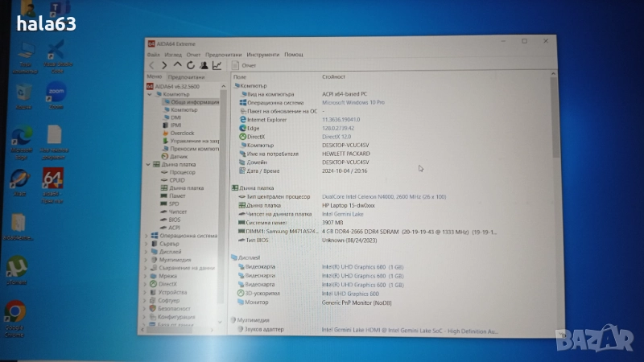The width and height of the screenshot is (644, 362).
Task: Select Overclock in the tree
Action: [x=182, y=133]
